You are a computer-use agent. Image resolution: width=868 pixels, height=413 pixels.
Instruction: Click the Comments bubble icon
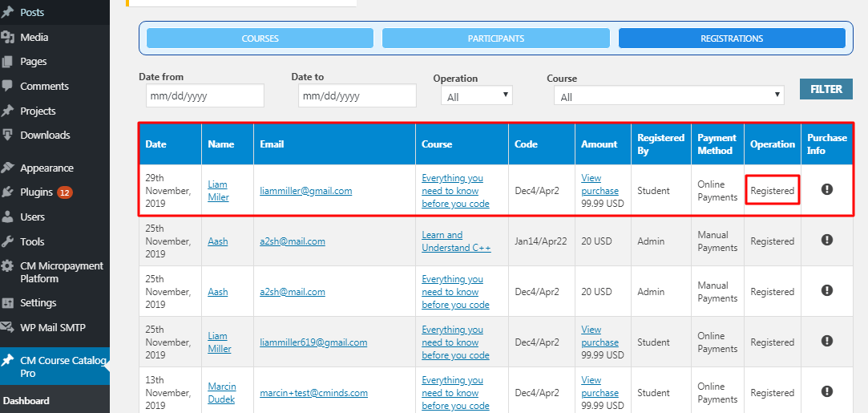(x=8, y=86)
